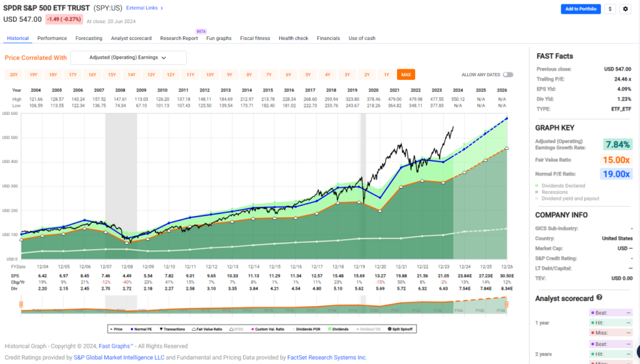This screenshot has width=640, height=364.
Task: Enable the Allow Any Dates switch
Action: tap(507, 75)
